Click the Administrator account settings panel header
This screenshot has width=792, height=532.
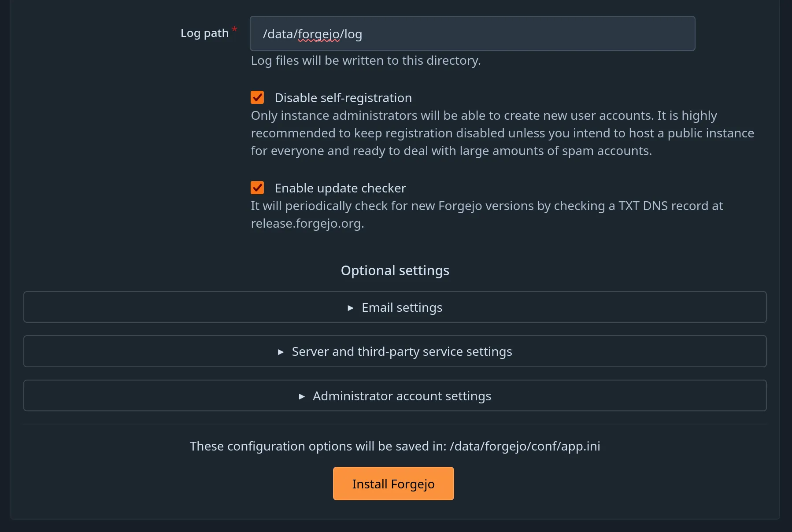tap(395, 395)
